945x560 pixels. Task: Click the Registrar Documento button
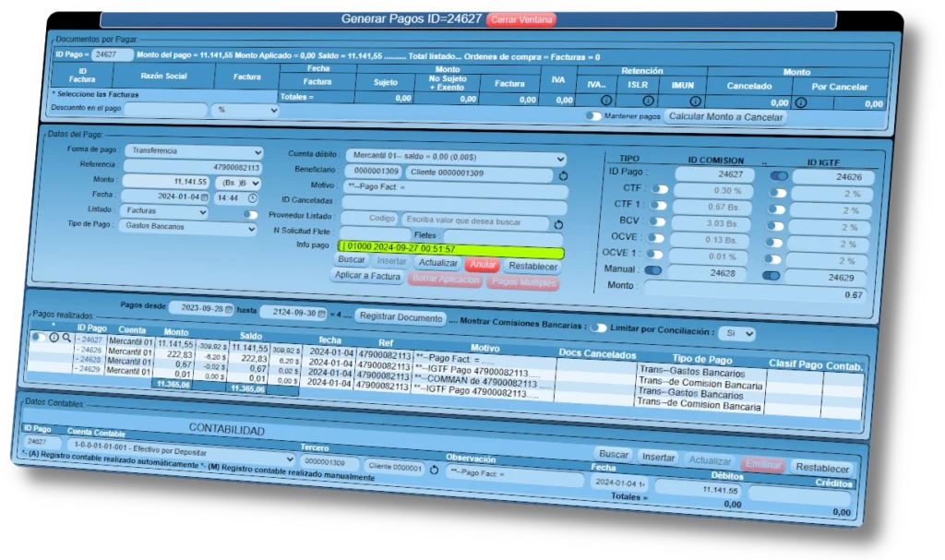(400, 317)
